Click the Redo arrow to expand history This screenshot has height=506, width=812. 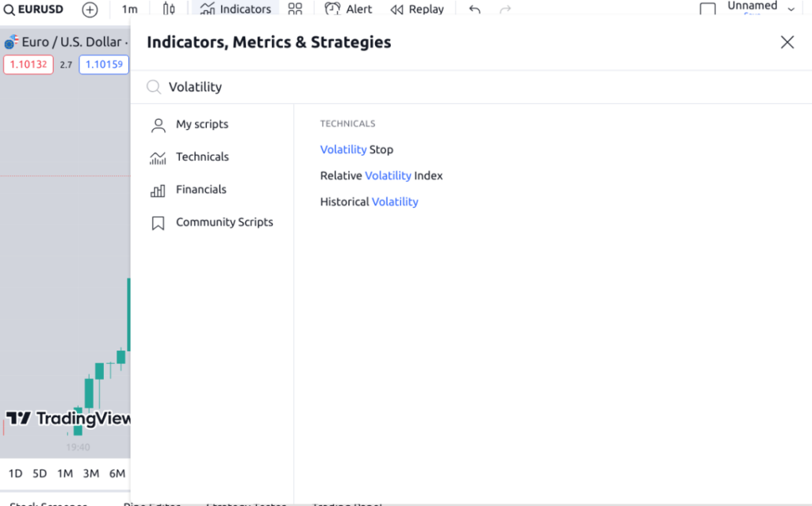click(506, 9)
